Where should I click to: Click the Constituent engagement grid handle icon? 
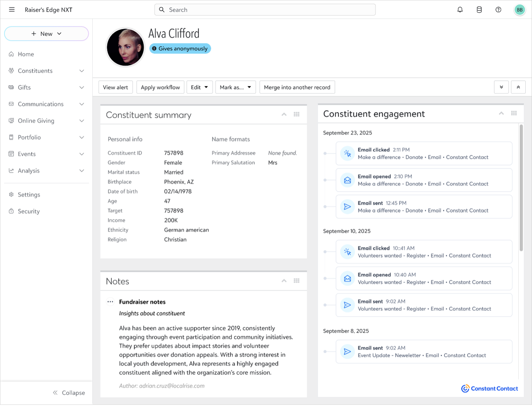514,113
